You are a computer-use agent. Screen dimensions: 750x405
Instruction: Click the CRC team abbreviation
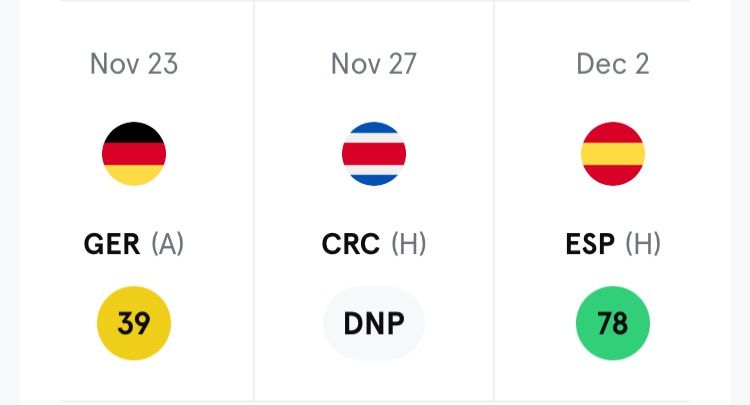point(351,244)
